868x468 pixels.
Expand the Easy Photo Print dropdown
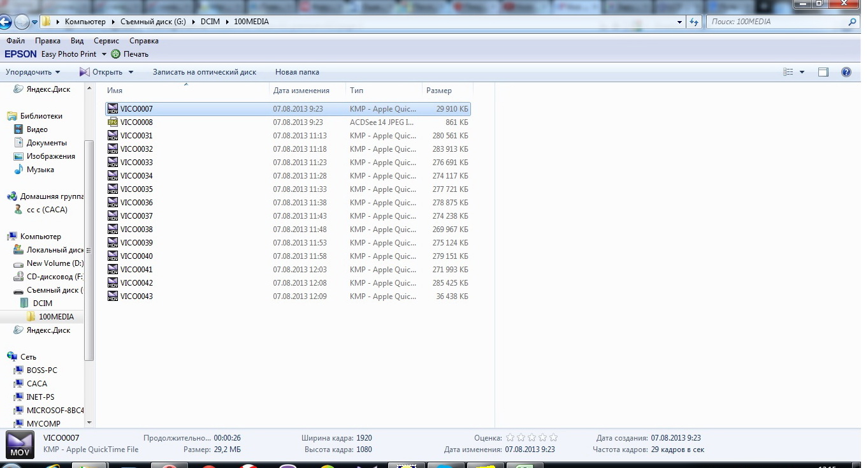click(x=104, y=54)
